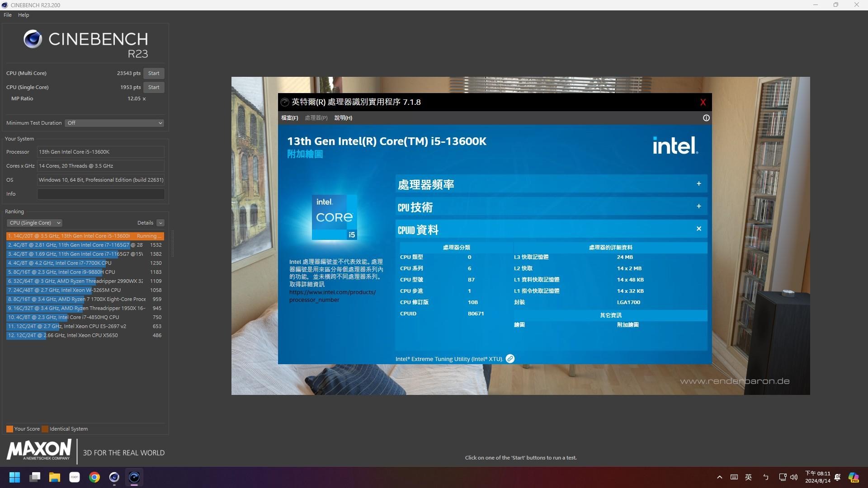The height and width of the screenshot is (488, 868).
Task: Click the Cinebench icon on the taskbar
Action: [134, 477]
